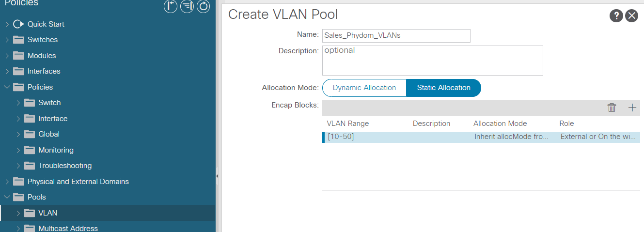Expand the Quick Start chevron

(x=7, y=24)
